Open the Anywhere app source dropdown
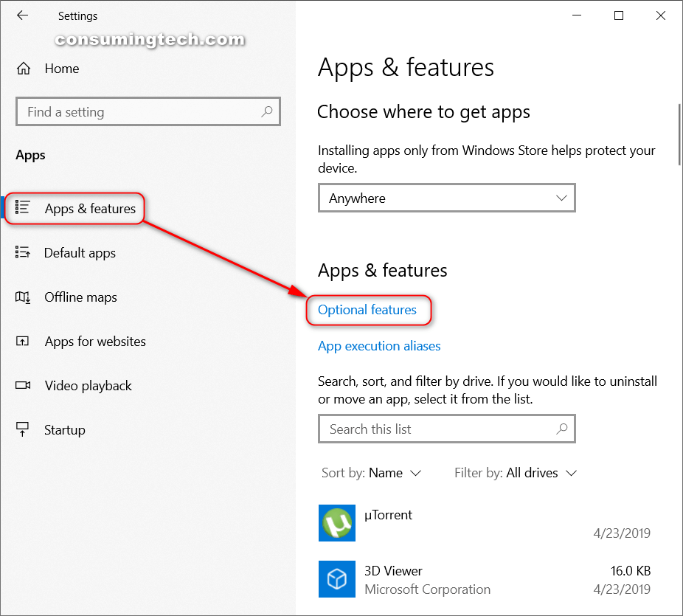 447,198
